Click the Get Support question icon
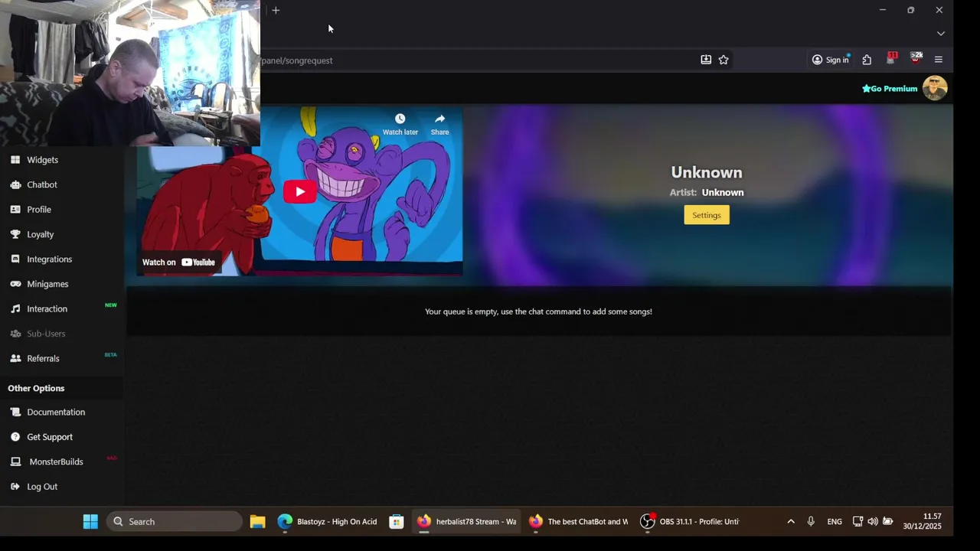 tap(15, 437)
